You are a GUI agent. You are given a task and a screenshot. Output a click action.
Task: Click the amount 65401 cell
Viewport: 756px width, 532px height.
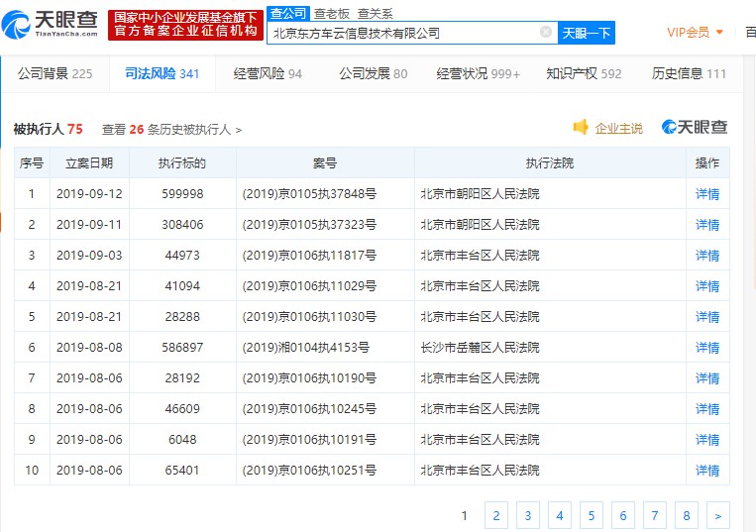pyautogui.click(x=182, y=471)
